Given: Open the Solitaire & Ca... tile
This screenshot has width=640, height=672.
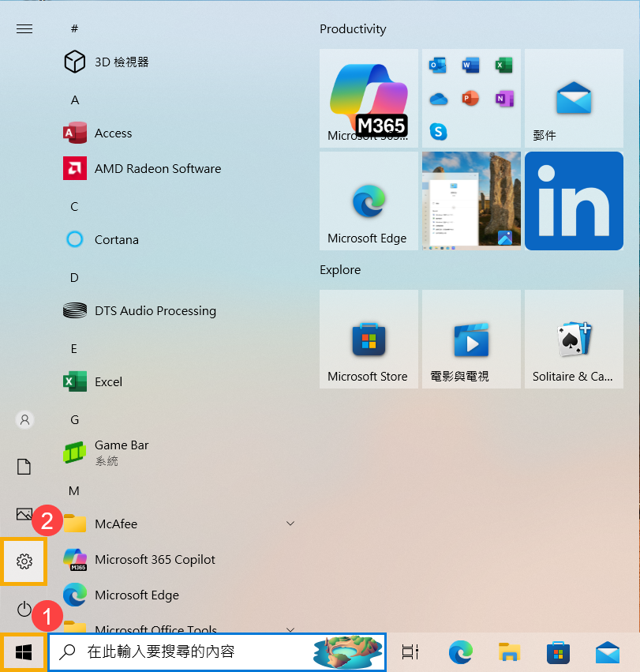Looking at the screenshot, I should (x=574, y=339).
